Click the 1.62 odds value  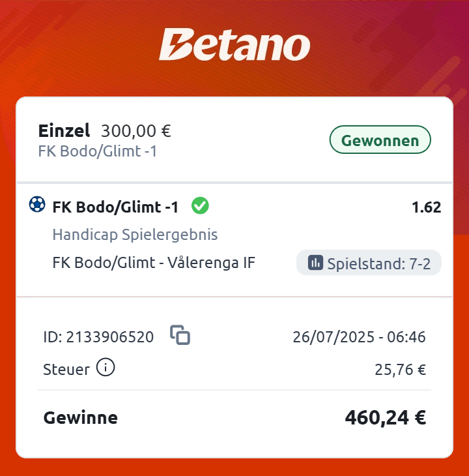[x=426, y=207]
